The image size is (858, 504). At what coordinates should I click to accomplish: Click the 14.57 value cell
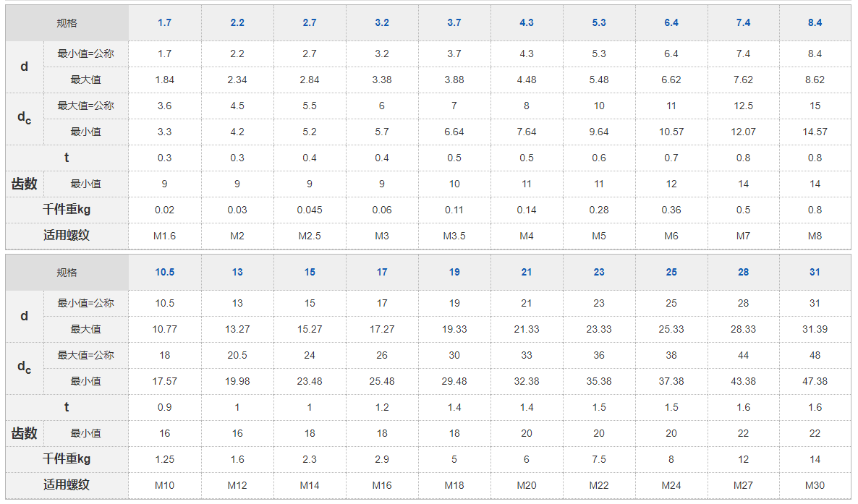point(815,132)
